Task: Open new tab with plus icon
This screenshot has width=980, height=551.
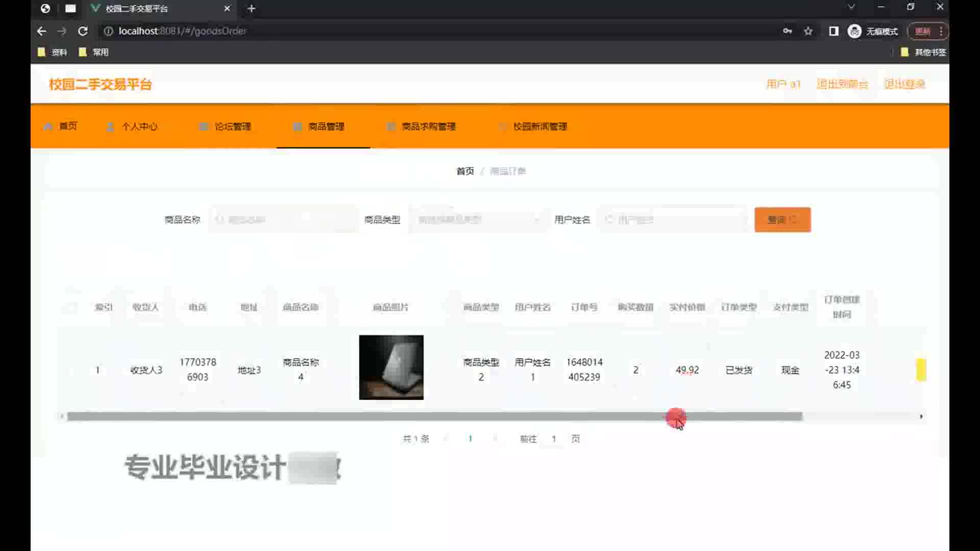Action: coord(251,9)
